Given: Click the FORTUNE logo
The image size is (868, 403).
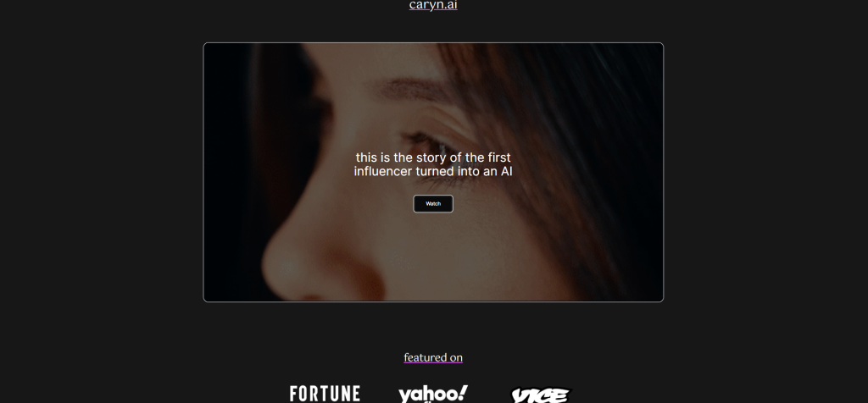Looking at the screenshot, I should 325,394.
